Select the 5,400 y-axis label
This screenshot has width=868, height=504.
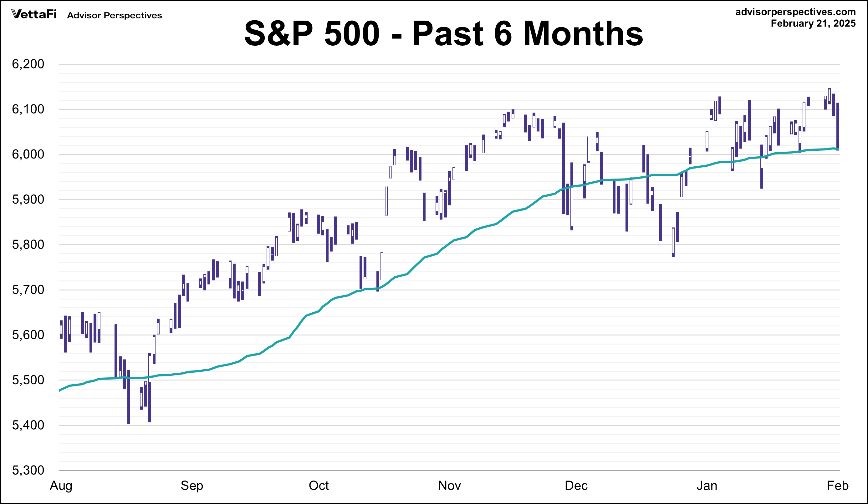pyautogui.click(x=28, y=425)
